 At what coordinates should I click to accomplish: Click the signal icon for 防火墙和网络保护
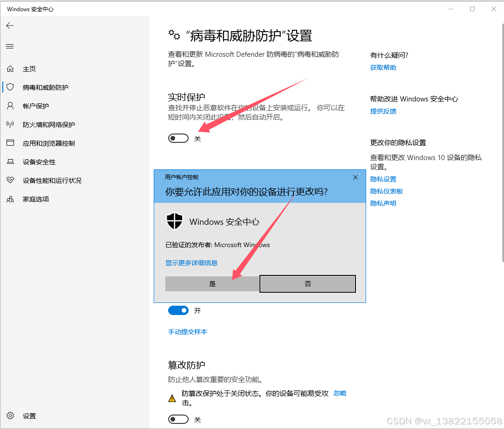(x=10, y=124)
